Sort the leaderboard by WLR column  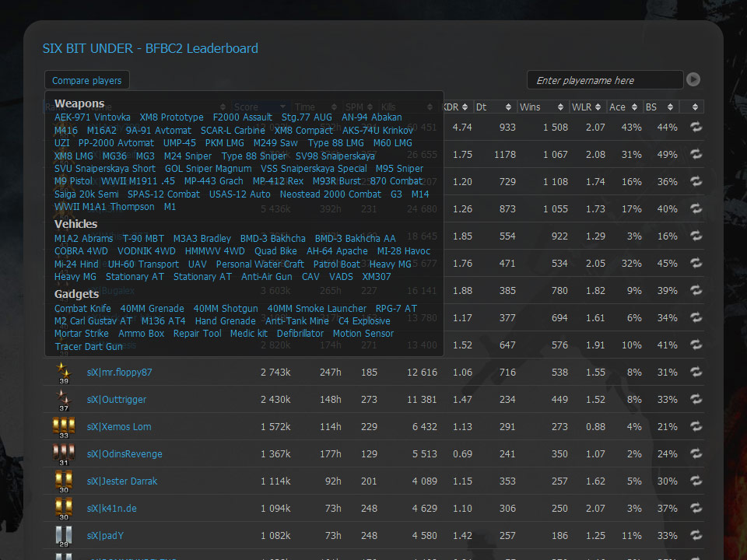pyautogui.click(x=587, y=107)
